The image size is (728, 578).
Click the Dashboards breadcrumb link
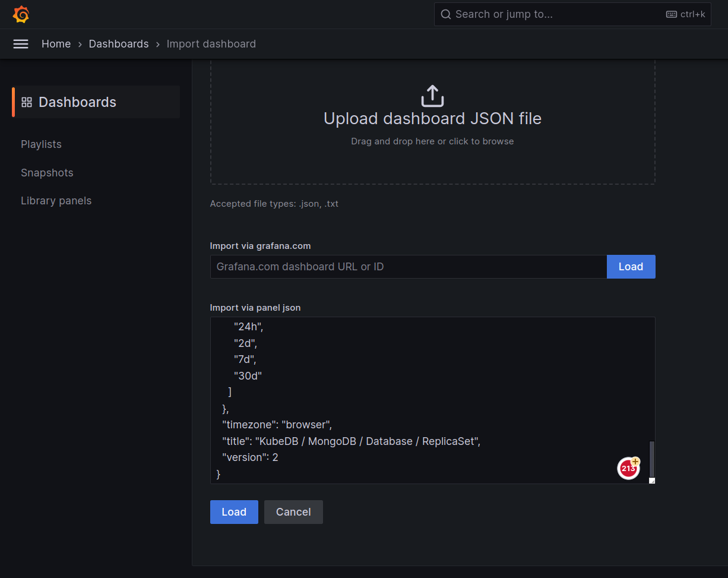tap(119, 43)
